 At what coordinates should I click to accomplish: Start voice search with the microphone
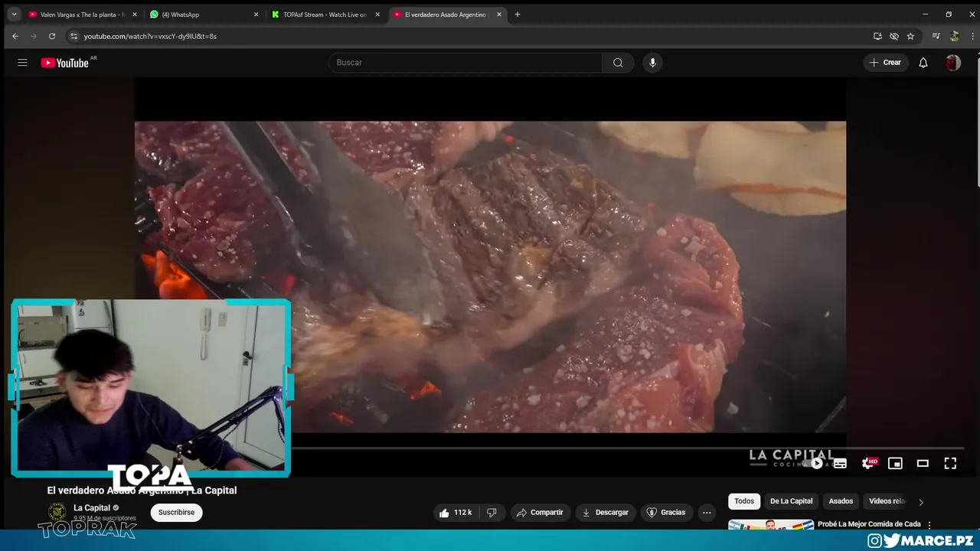click(652, 63)
